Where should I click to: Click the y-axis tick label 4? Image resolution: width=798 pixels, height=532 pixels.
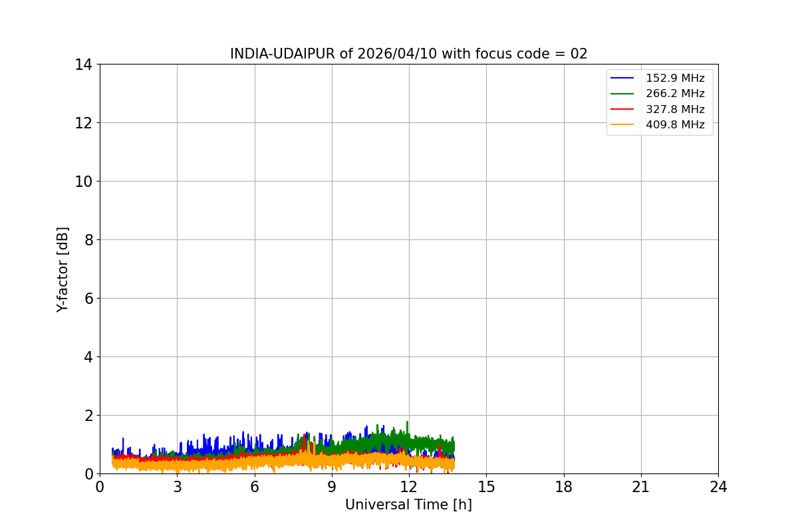pyautogui.click(x=88, y=357)
